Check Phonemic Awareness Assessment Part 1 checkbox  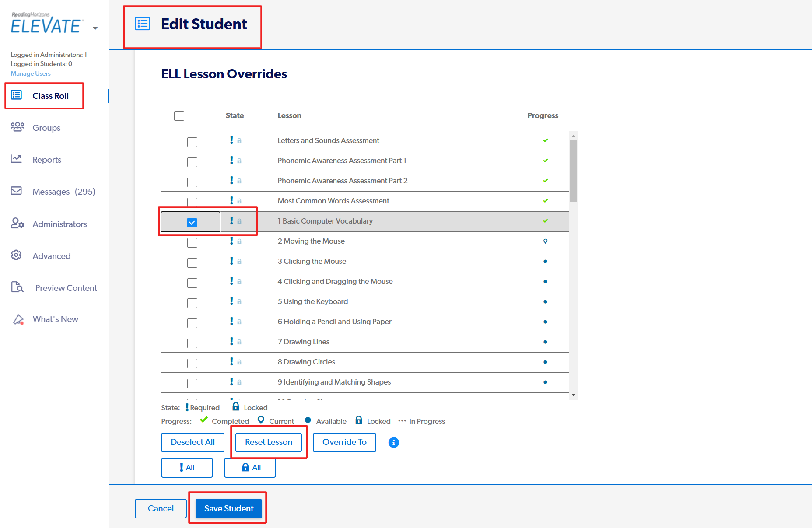[192, 162]
